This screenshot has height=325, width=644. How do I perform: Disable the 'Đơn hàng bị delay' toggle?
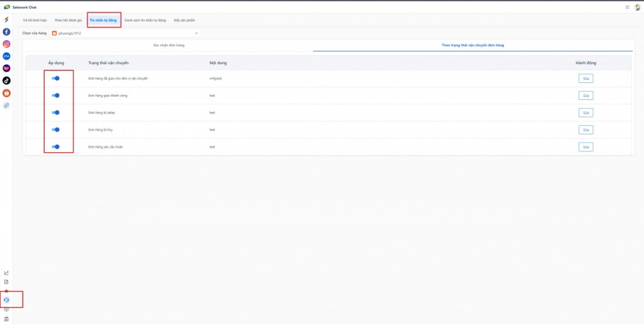(x=56, y=113)
